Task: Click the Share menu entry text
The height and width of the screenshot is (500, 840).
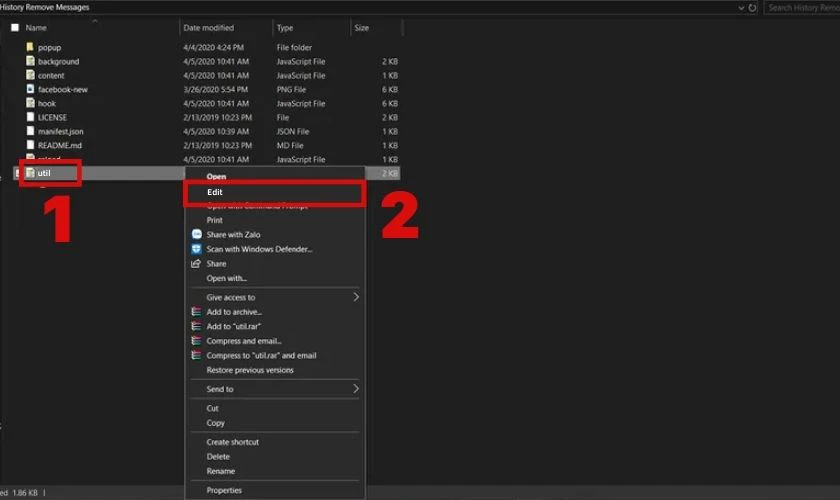Action: click(216, 263)
